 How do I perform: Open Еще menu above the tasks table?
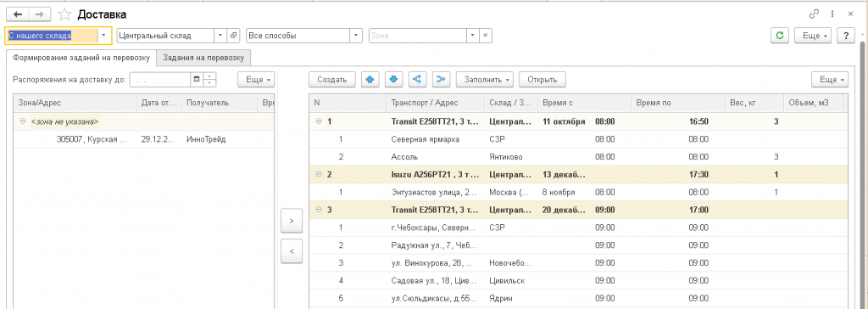(830, 79)
